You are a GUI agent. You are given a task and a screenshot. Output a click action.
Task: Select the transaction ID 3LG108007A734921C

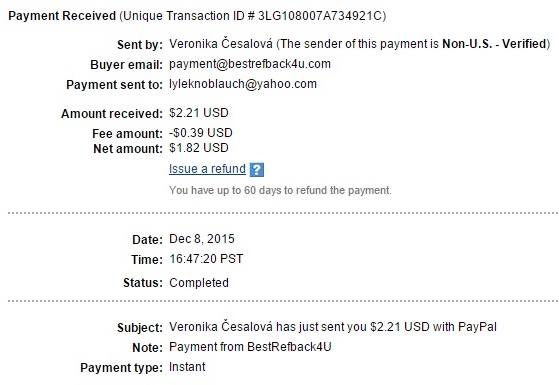320,16
